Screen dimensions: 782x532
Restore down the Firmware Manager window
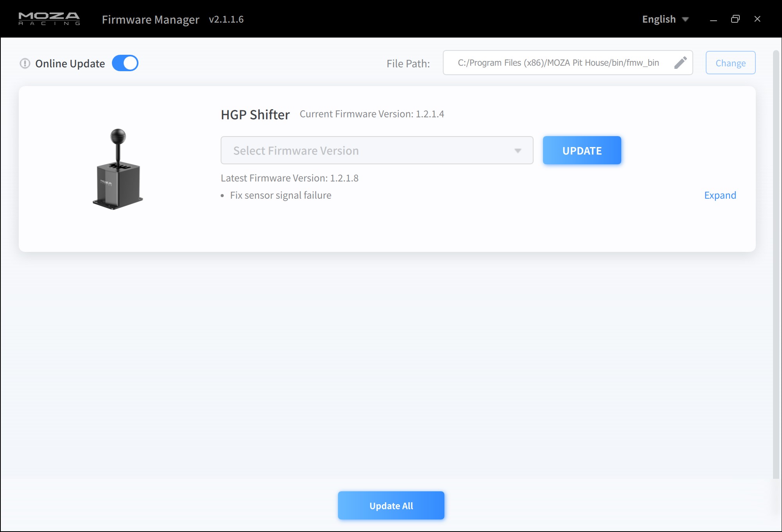click(x=735, y=19)
